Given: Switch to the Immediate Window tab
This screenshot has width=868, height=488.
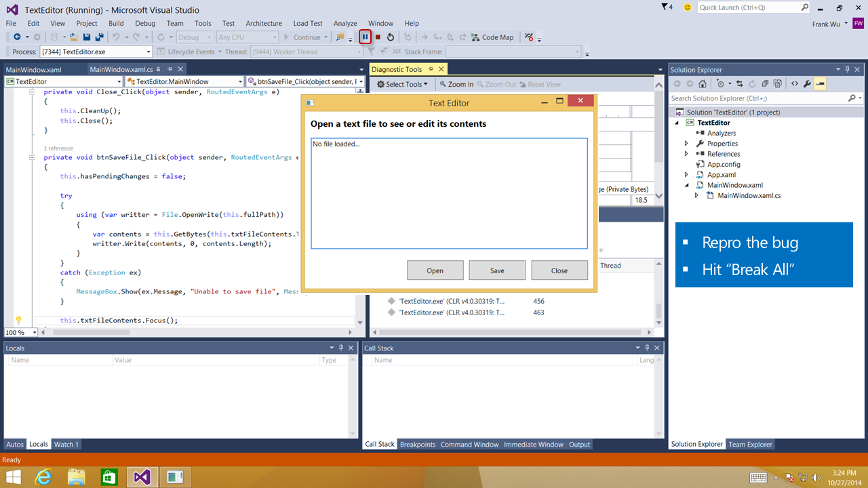Looking at the screenshot, I should [533, 444].
